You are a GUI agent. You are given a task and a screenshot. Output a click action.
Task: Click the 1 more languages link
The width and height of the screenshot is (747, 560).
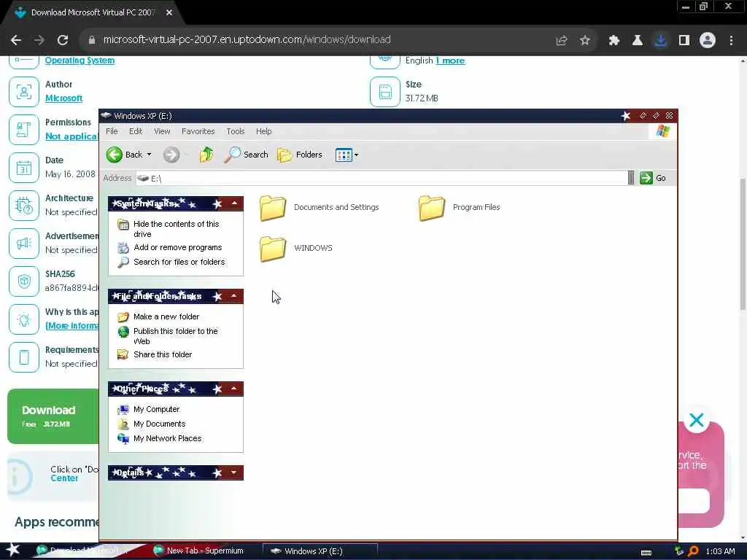pos(450,61)
